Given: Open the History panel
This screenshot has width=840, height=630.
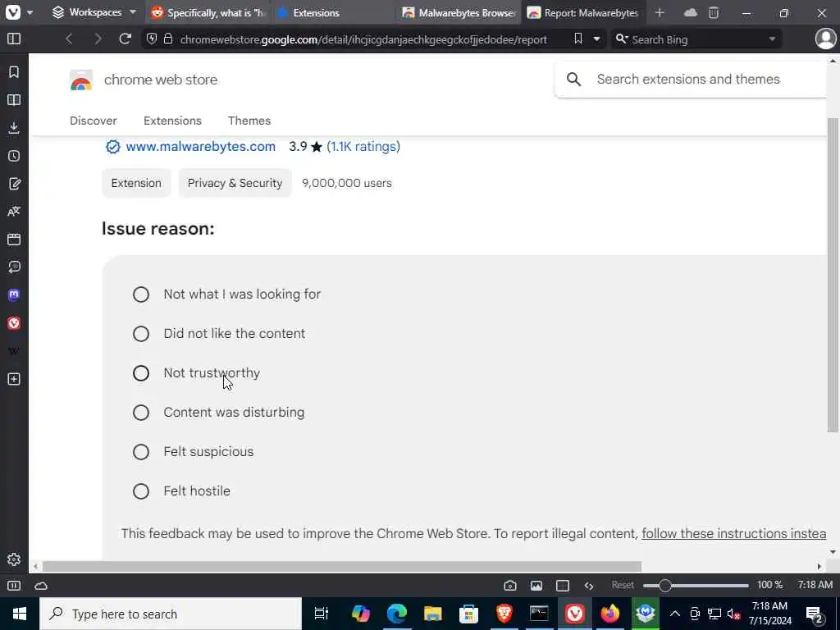Looking at the screenshot, I should tap(14, 156).
